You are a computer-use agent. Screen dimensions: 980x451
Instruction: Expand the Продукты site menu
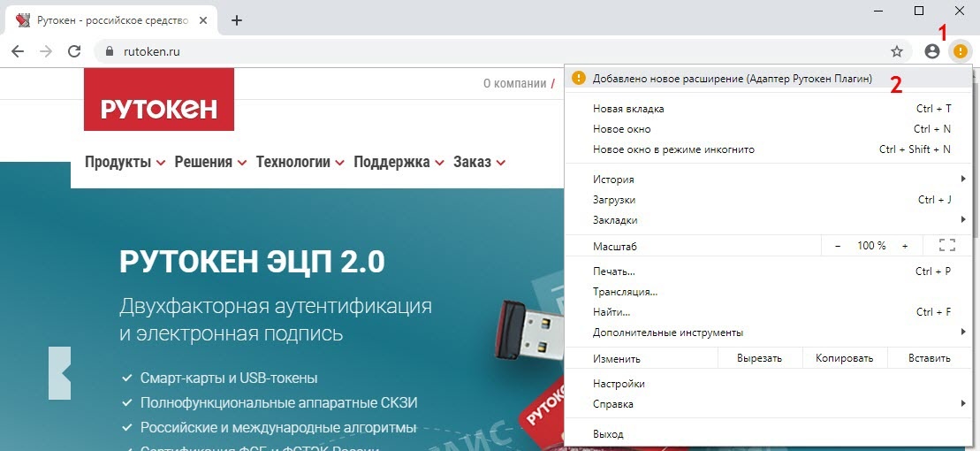(125, 162)
